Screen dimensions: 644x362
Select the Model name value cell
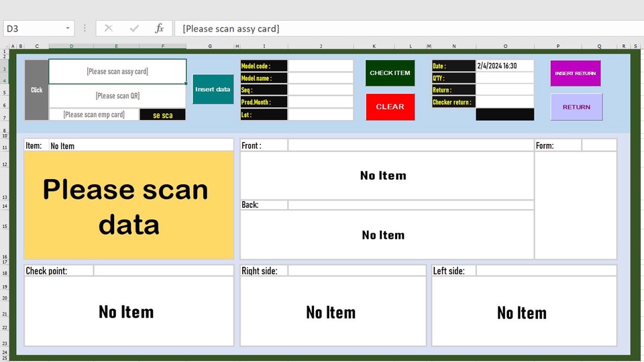[321, 78]
